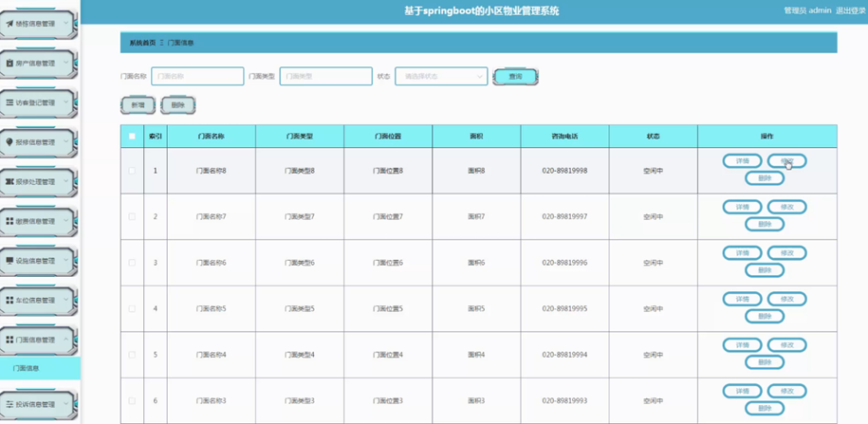Click the 门面类型6 cell
This screenshot has height=424, width=868.
tap(300, 263)
